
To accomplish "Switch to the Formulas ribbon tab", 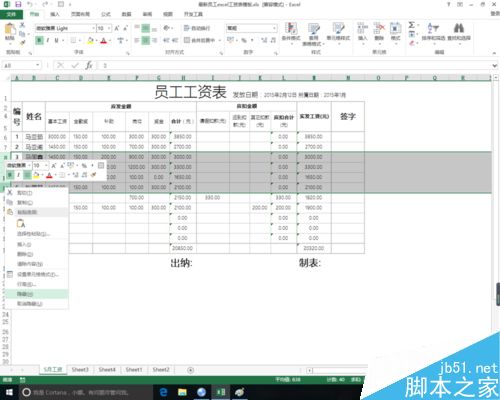I will (x=106, y=14).
